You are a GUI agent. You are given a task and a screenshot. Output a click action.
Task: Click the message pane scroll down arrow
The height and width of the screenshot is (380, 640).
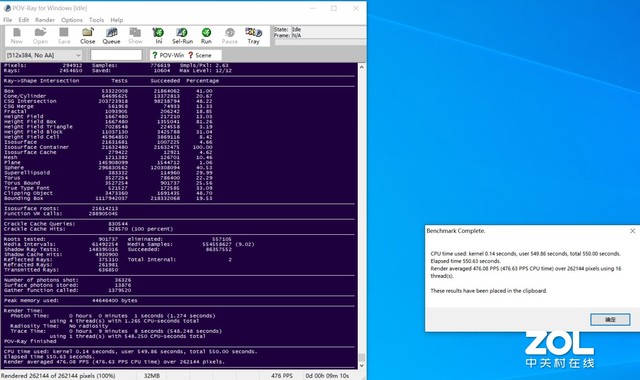(x=361, y=365)
